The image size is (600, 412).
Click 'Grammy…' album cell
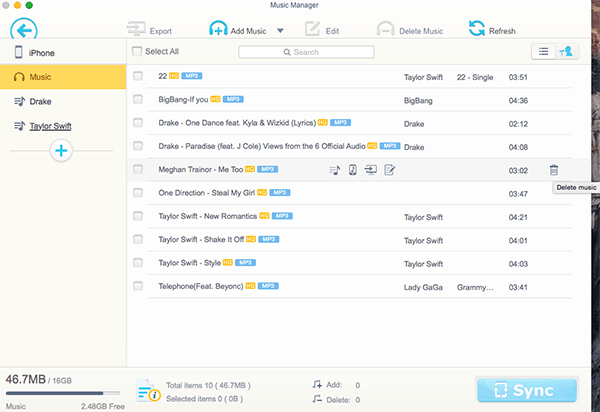tap(475, 287)
